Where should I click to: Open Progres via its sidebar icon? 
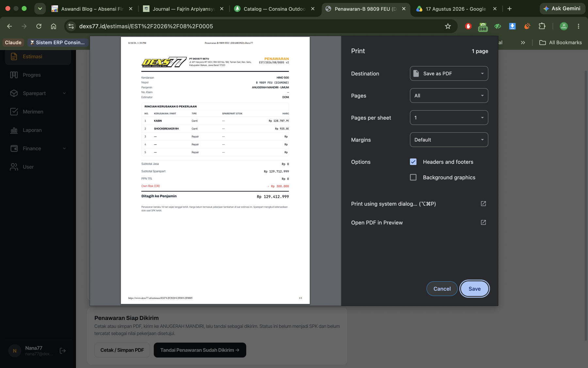click(14, 75)
